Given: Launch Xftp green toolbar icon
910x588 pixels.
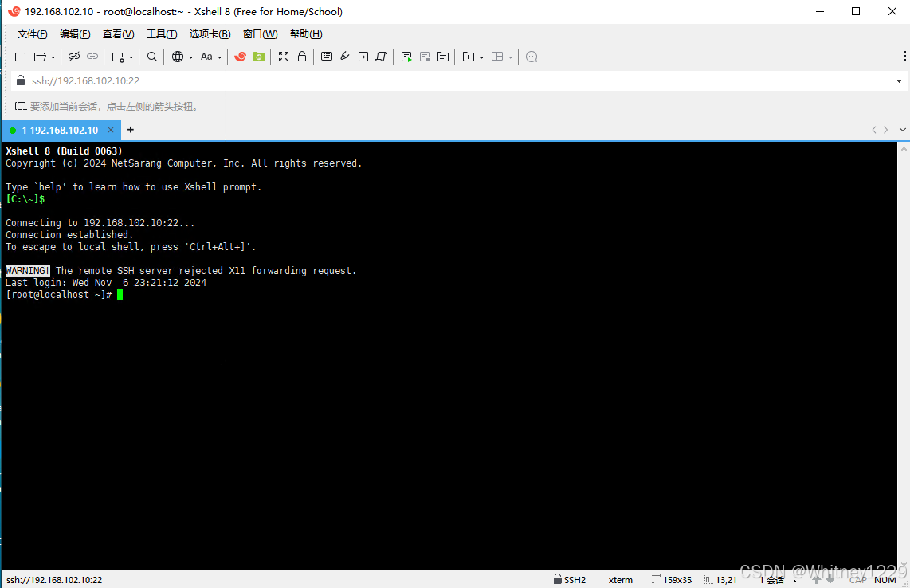Looking at the screenshot, I should [259, 57].
